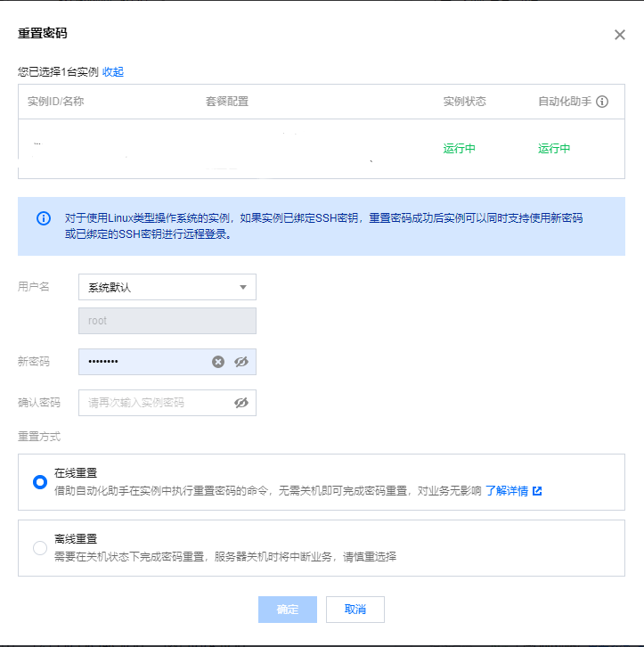Image resolution: width=644 pixels, height=647 pixels.
Task: Click the external link icon after 了解详情
Action: [x=537, y=491]
